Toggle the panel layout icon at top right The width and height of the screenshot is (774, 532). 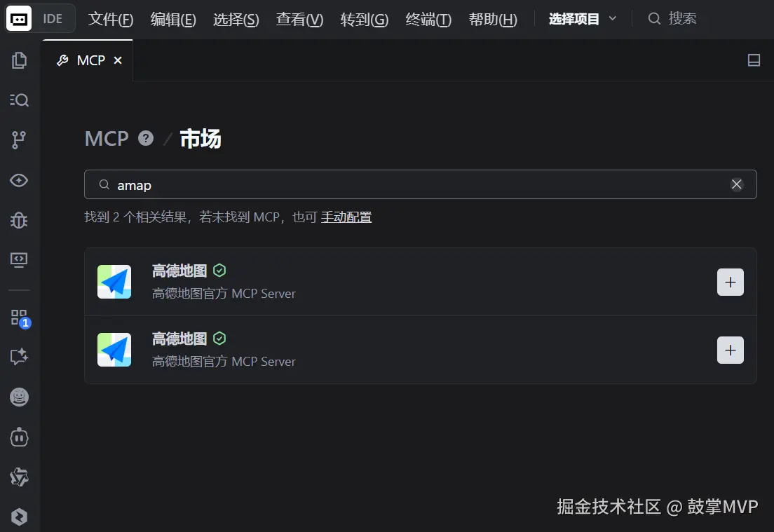tap(754, 60)
